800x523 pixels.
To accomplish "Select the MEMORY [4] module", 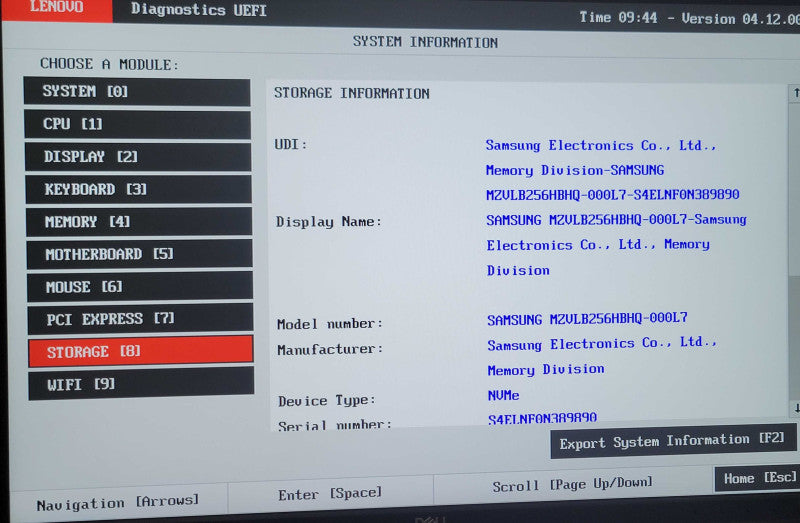I will pos(139,221).
